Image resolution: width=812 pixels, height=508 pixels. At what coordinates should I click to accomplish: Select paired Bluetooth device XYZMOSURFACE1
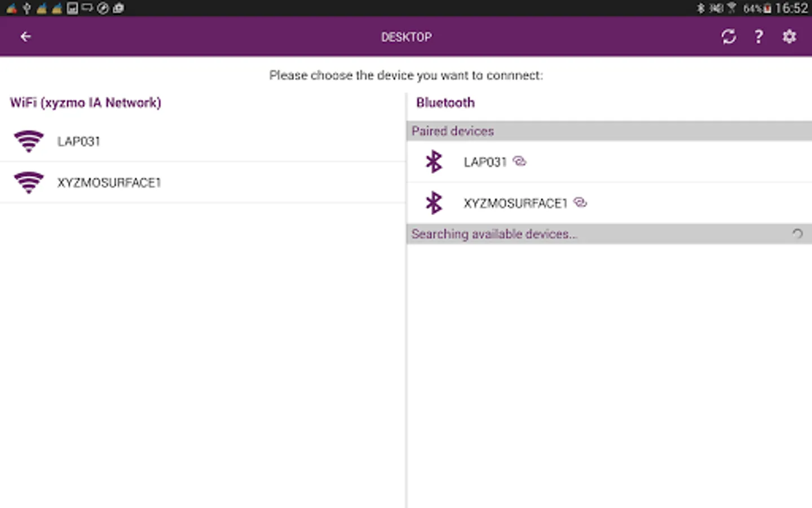tap(515, 203)
